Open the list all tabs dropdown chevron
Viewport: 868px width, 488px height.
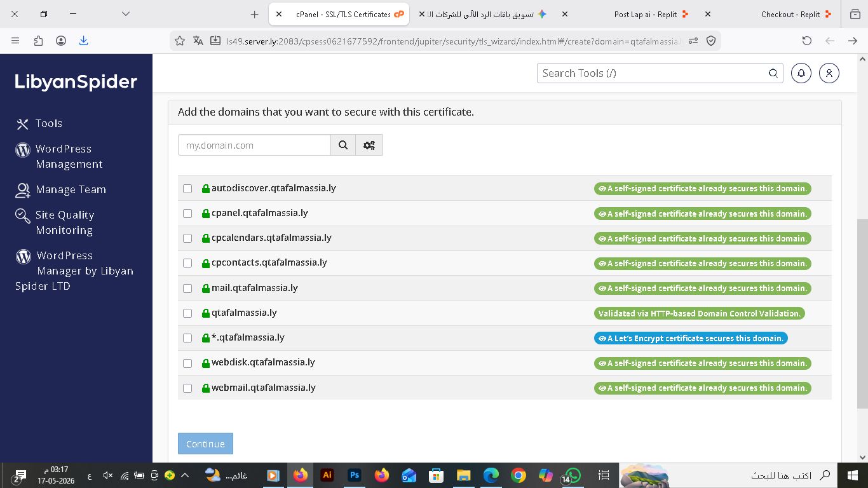[x=126, y=14]
